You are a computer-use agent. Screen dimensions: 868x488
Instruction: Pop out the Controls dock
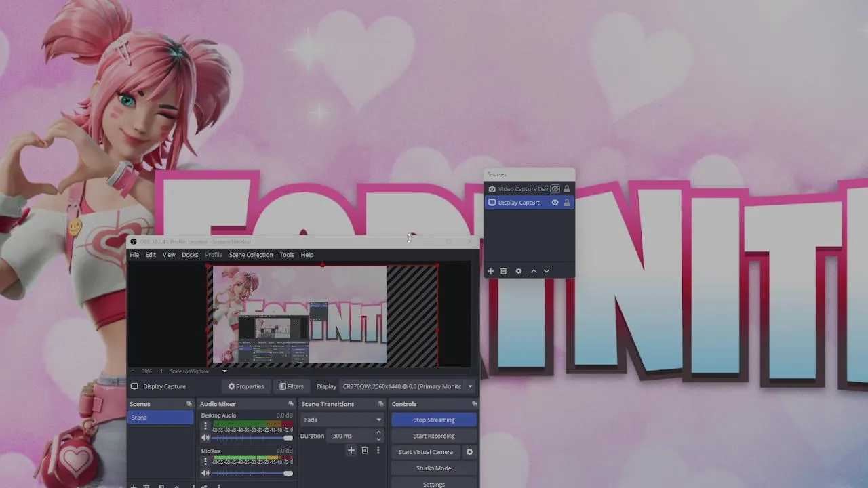[474, 404]
